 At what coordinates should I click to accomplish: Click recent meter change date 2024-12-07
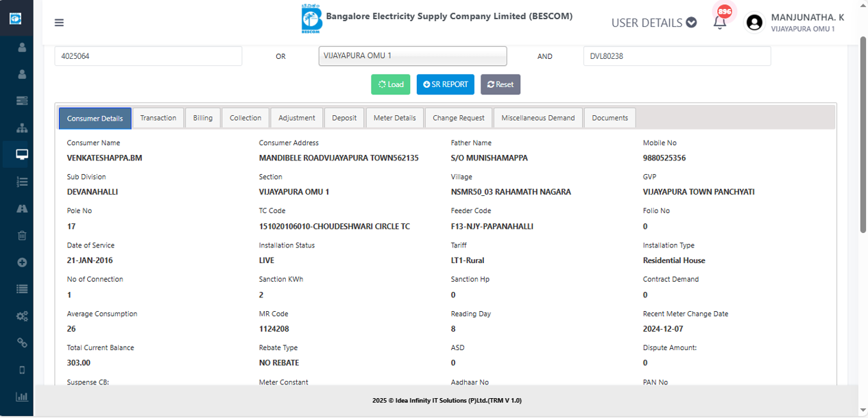click(x=664, y=329)
